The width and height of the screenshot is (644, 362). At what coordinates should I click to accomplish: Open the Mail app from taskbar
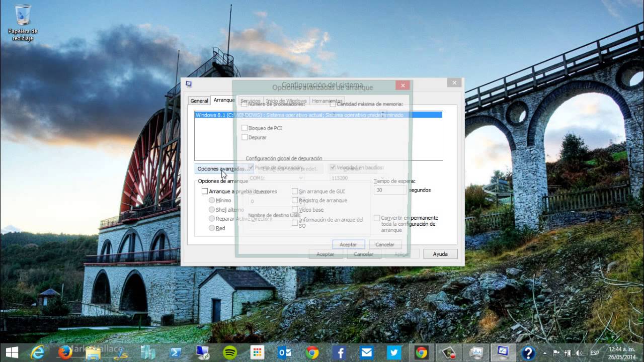[367, 352]
